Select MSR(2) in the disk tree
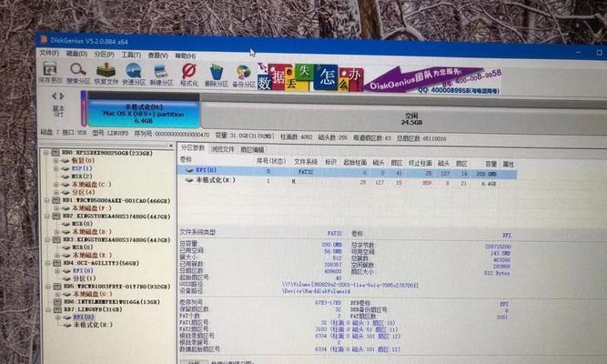 82,177
